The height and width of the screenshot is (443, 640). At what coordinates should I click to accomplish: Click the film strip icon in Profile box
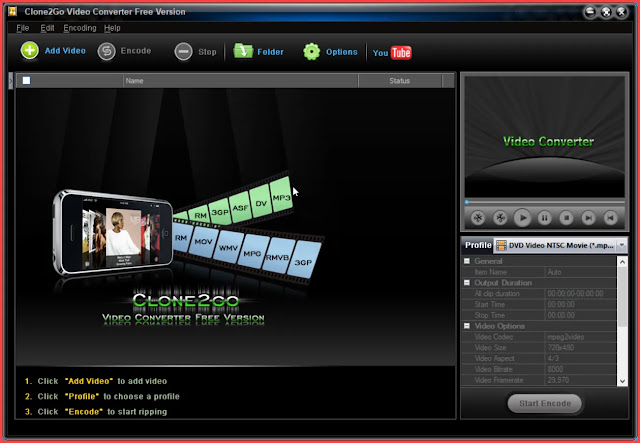[x=501, y=245]
